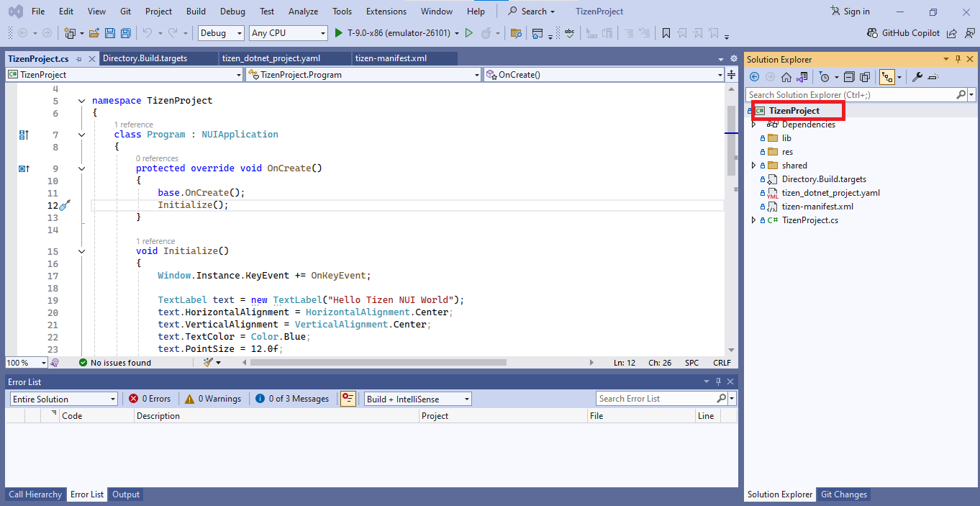Open Solution Explorer Properties via the wrench icon

tap(917, 76)
